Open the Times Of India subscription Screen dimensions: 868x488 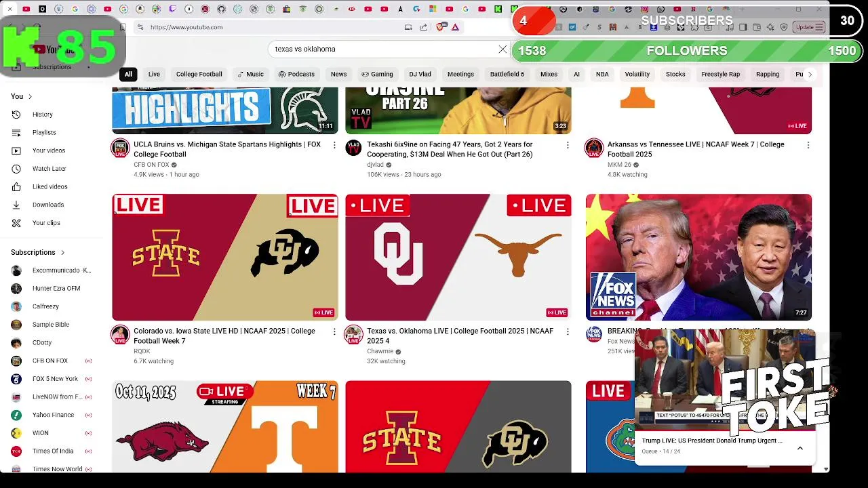pos(52,451)
